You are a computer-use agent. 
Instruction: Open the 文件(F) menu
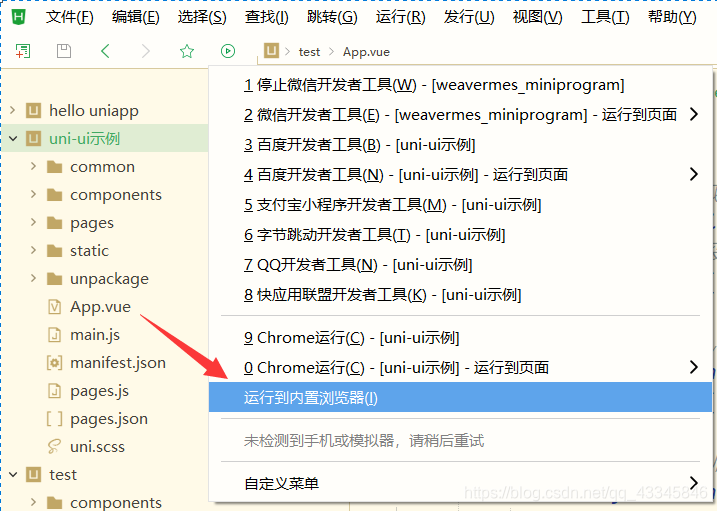[70, 17]
